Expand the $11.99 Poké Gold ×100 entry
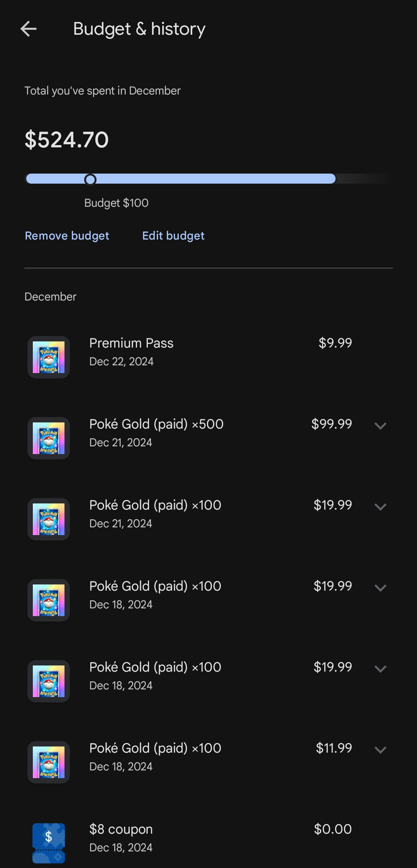This screenshot has width=417, height=868. [x=380, y=750]
